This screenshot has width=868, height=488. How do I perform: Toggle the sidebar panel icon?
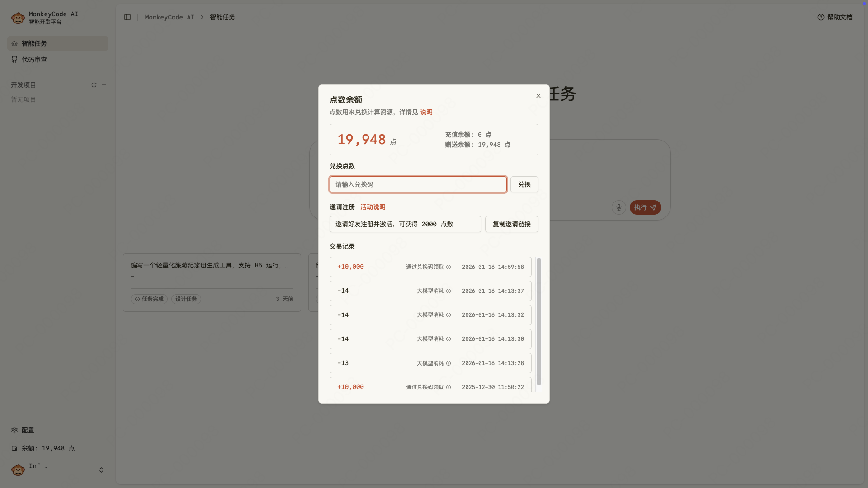tap(127, 17)
